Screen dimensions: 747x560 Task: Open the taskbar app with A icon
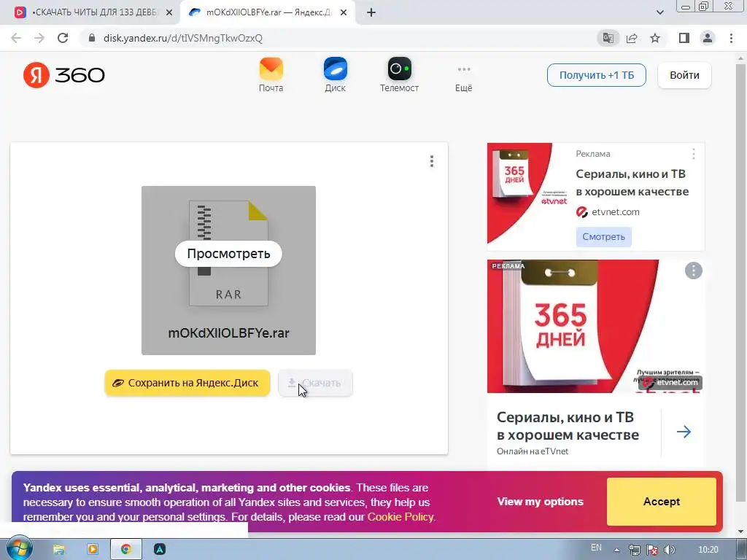coord(160,550)
